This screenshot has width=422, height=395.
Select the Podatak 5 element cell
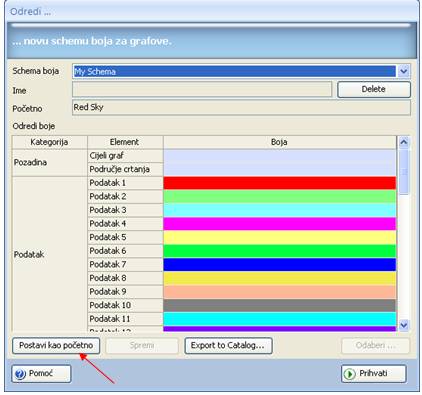[125, 237]
